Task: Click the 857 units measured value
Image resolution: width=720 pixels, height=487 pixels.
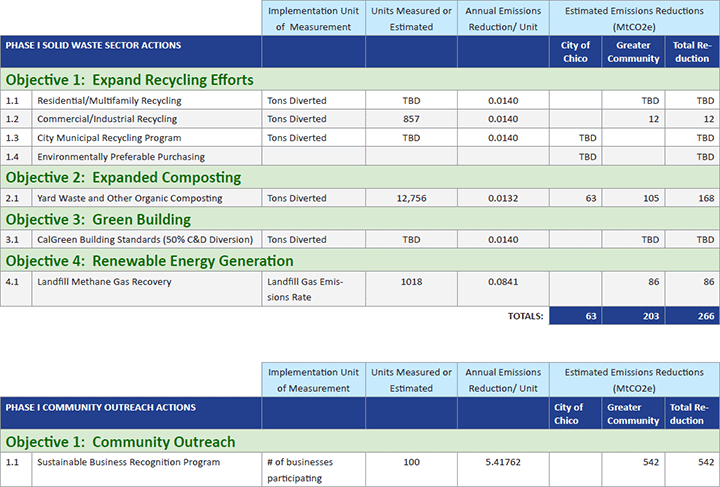Action: click(x=411, y=119)
